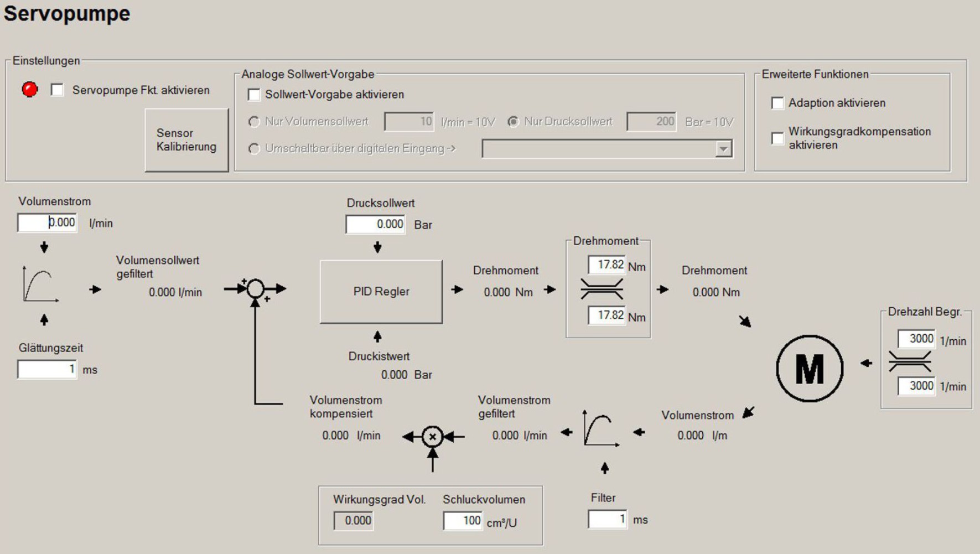
Task: Click the Drehmoment torque limiter symbol
Action: (x=602, y=289)
